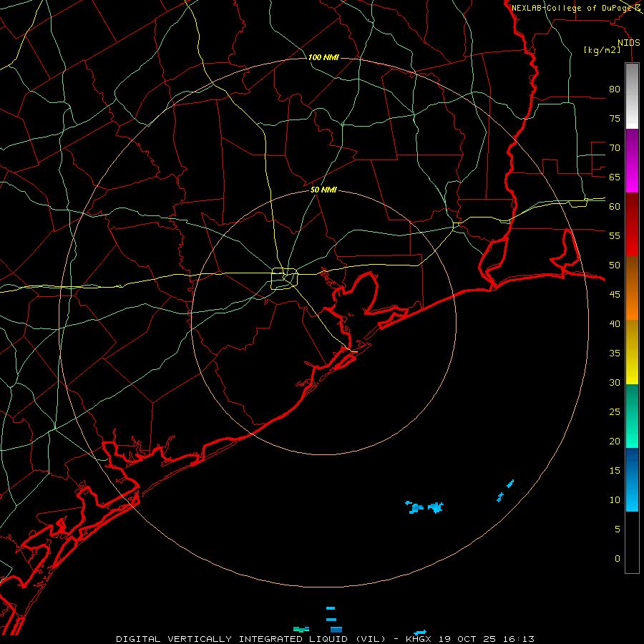Select the 0 value on the scale
Image resolution: width=644 pixels, height=644 pixels.
tap(618, 559)
